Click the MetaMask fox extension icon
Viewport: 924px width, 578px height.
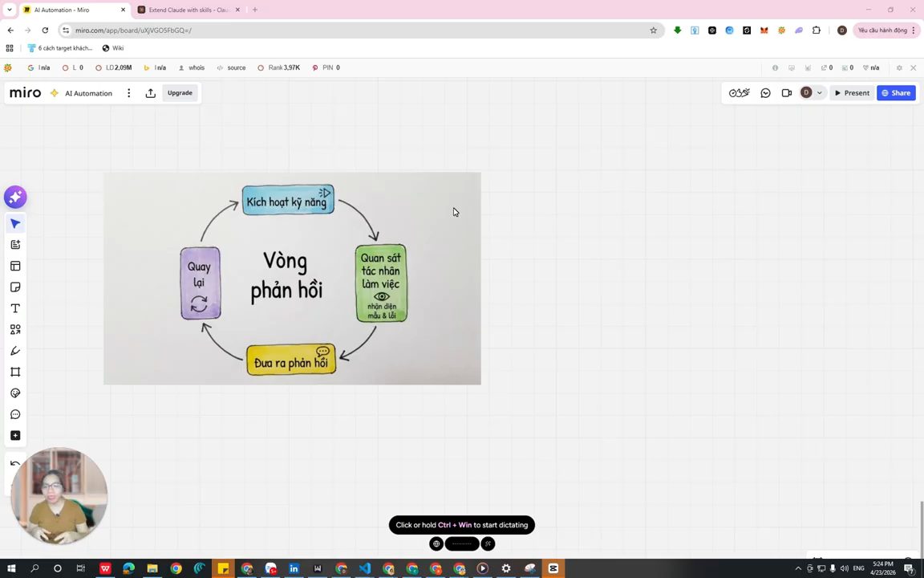coord(764,30)
